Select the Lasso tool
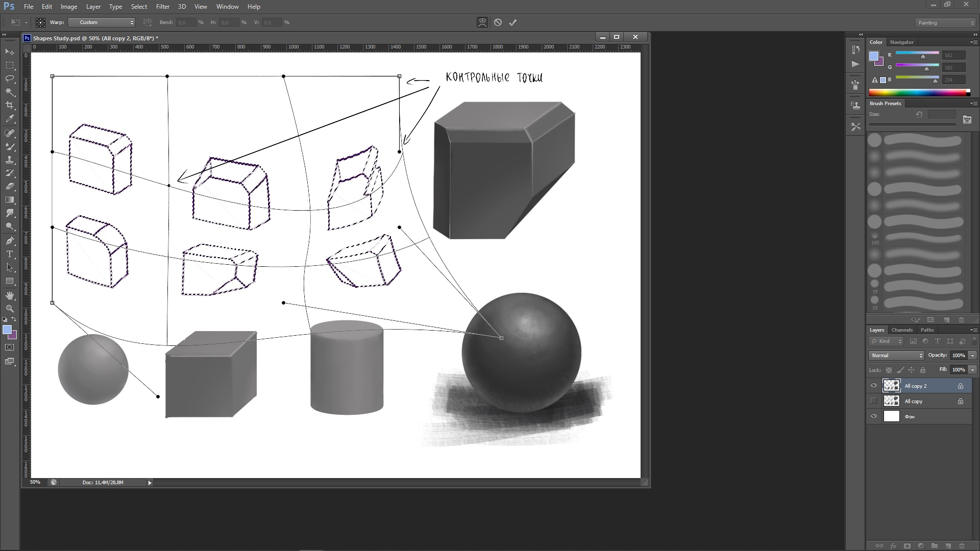The height and width of the screenshot is (551, 980). 10,79
